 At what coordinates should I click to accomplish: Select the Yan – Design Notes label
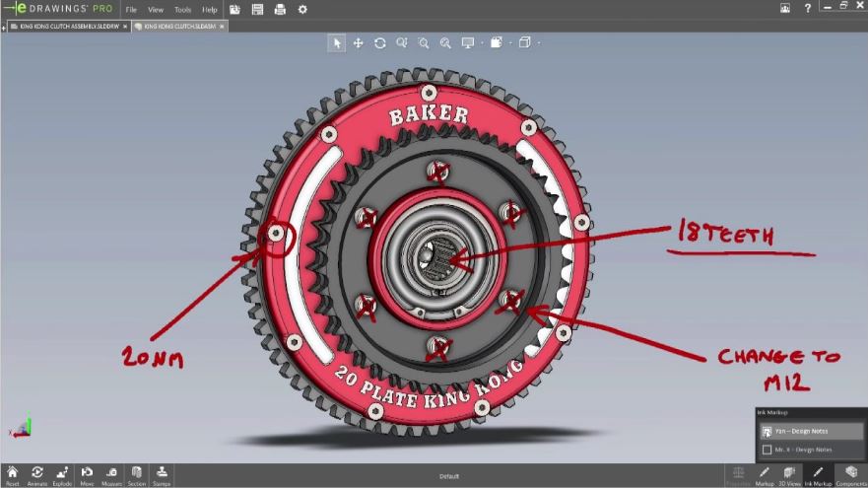[x=801, y=431]
